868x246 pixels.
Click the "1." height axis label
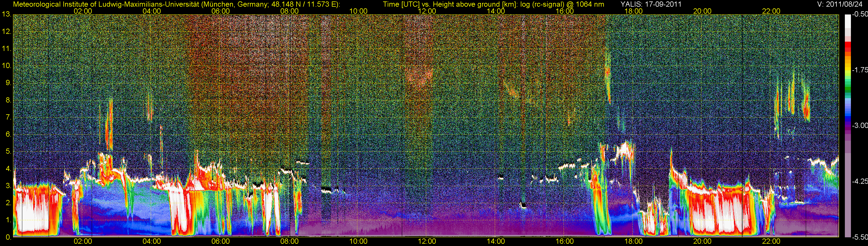(8, 220)
